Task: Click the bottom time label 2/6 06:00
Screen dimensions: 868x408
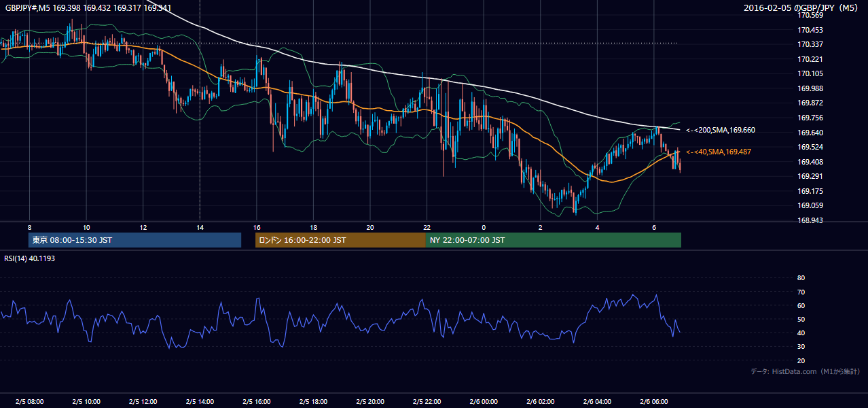Action: point(654,402)
